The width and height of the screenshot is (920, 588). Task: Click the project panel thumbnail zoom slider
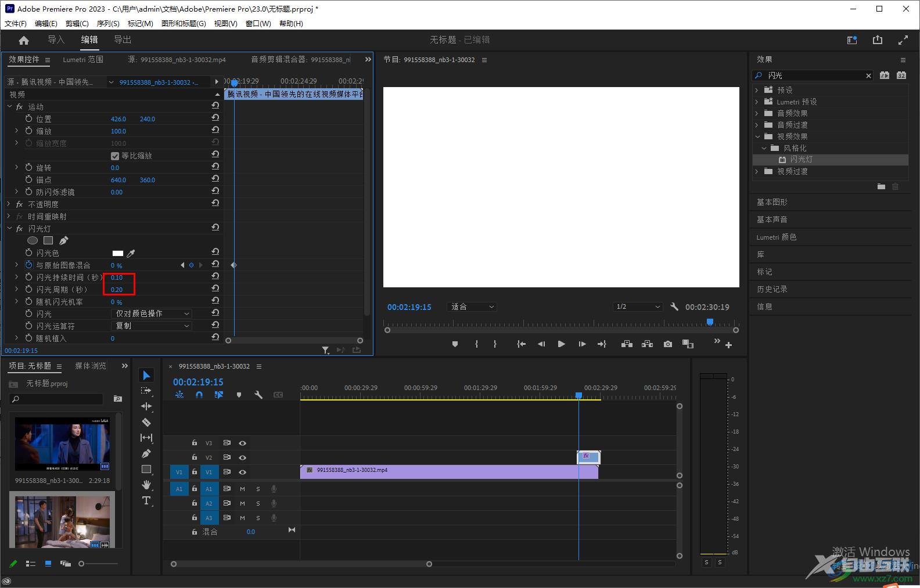81,564
